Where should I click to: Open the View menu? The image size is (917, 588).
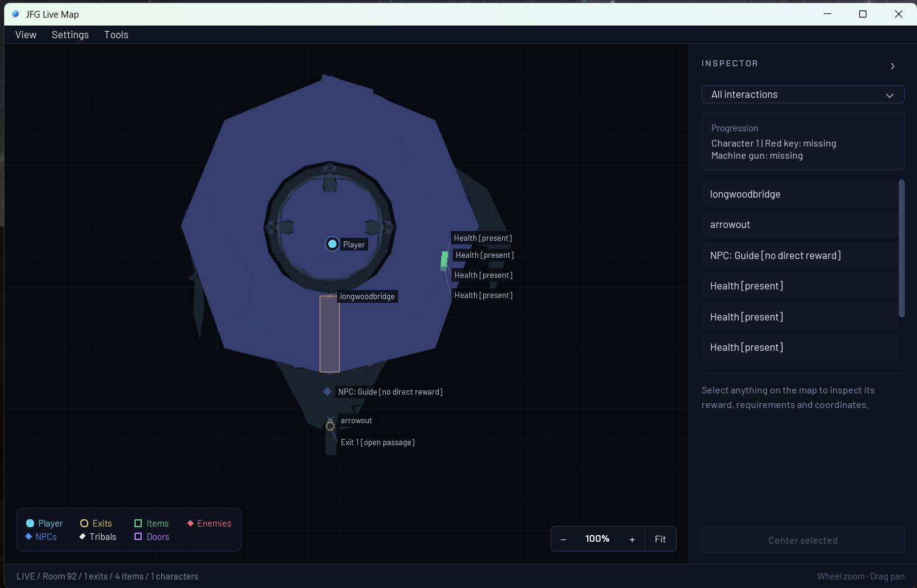coord(26,35)
